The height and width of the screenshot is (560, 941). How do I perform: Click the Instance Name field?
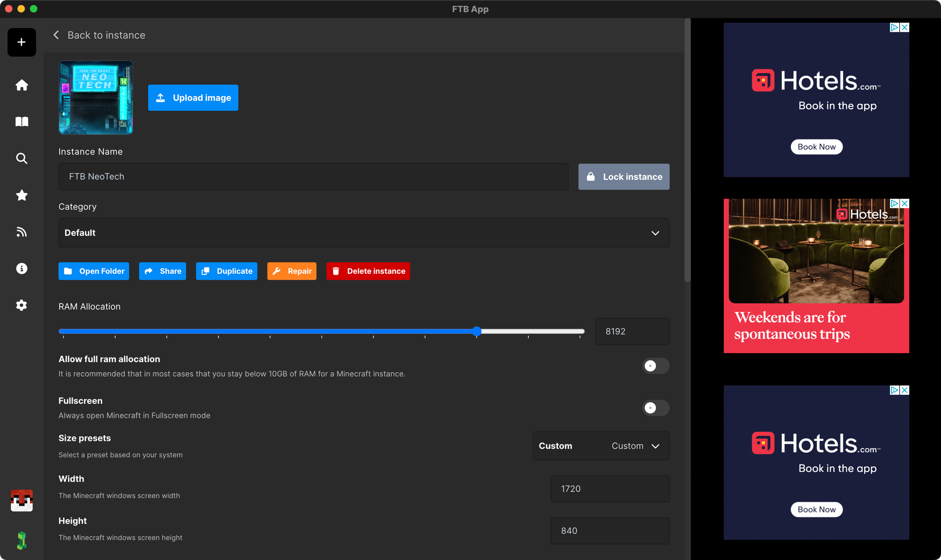313,176
